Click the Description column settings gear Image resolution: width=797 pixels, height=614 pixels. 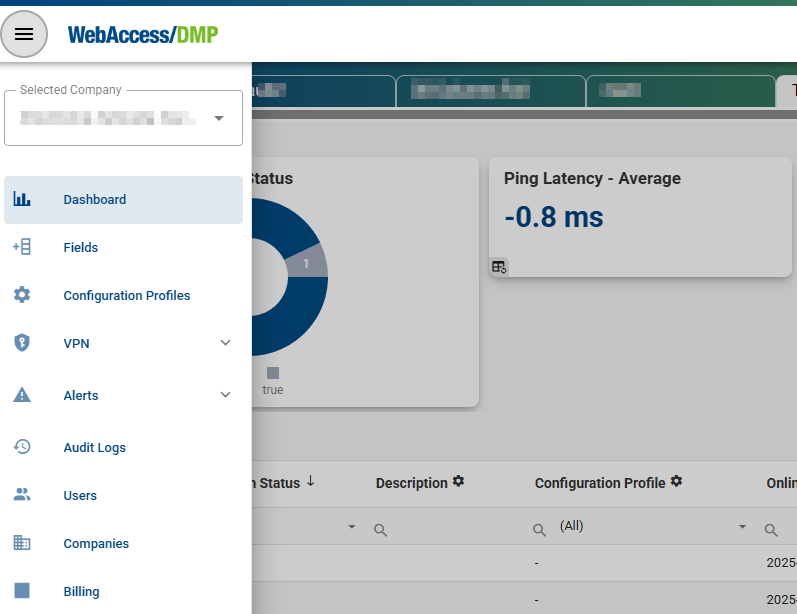(459, 482)
